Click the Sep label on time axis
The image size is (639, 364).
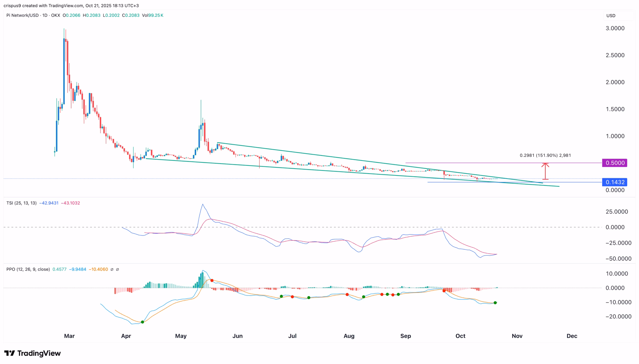[405, 336]
